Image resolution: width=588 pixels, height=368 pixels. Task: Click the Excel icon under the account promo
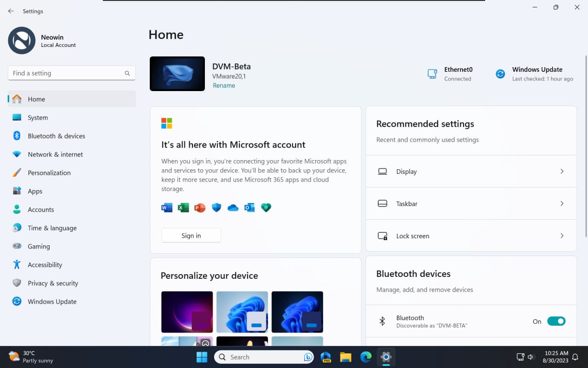point(183,207)
